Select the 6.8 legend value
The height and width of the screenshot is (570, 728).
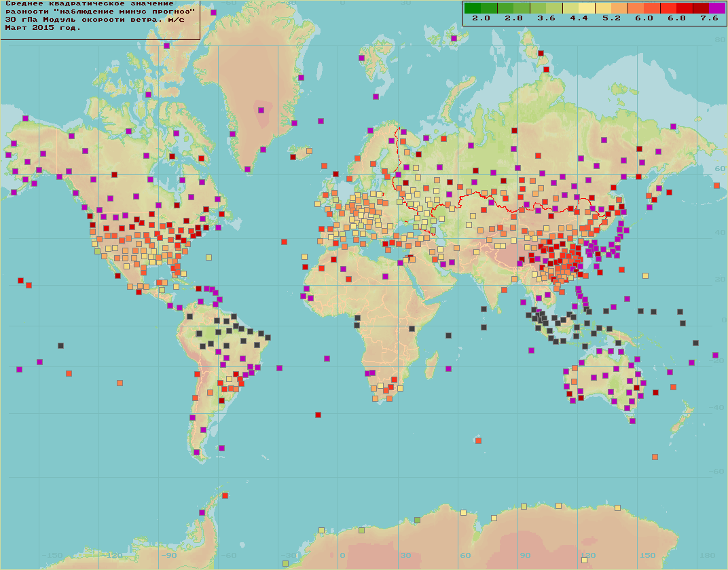[676, 18]
